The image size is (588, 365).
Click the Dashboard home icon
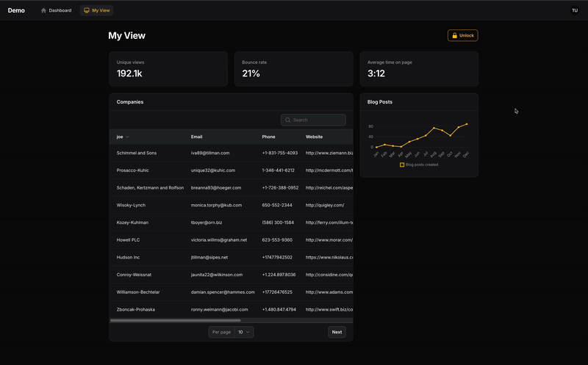pyautogui.click(x=43, y=10)
